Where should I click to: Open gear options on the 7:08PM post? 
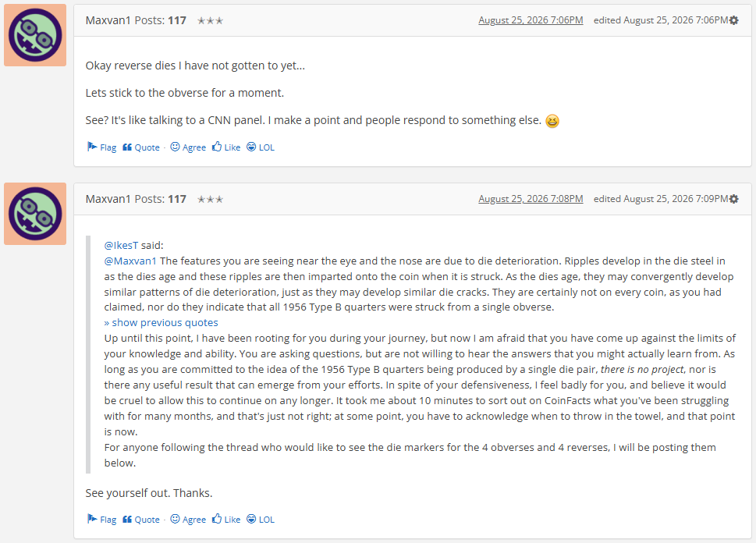pos(734,199)
